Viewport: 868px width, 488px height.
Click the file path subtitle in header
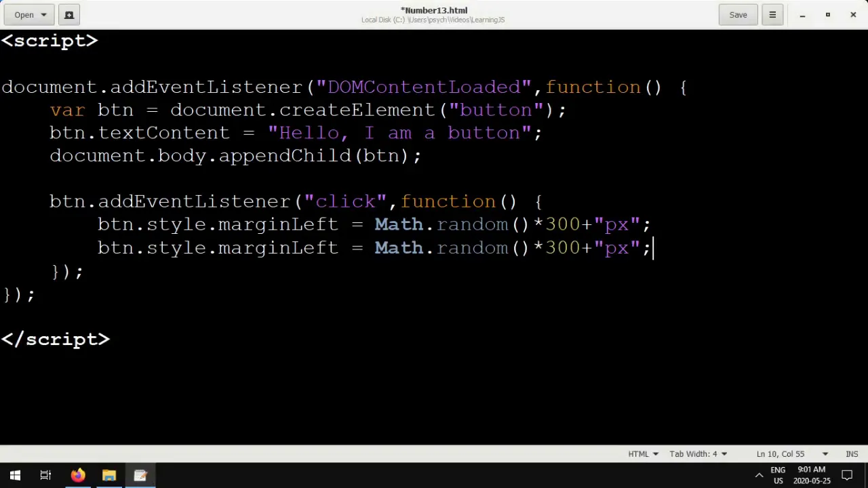coord(433,20)
